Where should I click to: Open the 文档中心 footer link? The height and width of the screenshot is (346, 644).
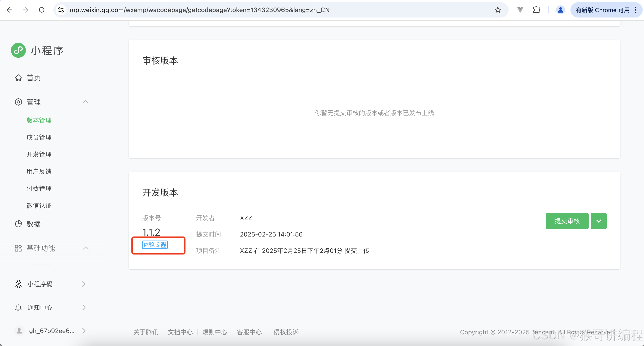(x=180, y=332)
